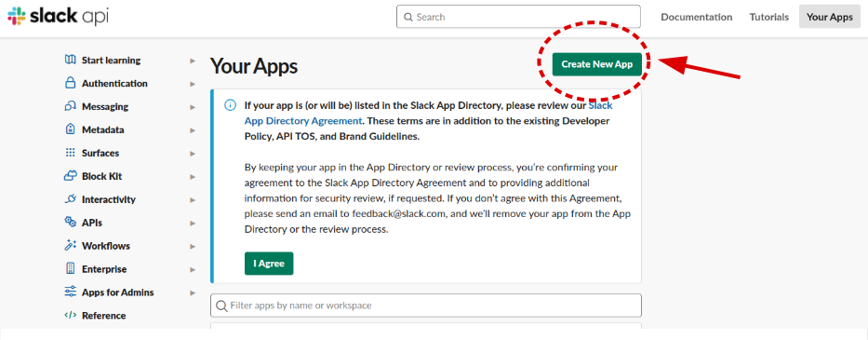Open the Documentation nav item
This screenshot has height=340, width=868.
click(697, 17)
